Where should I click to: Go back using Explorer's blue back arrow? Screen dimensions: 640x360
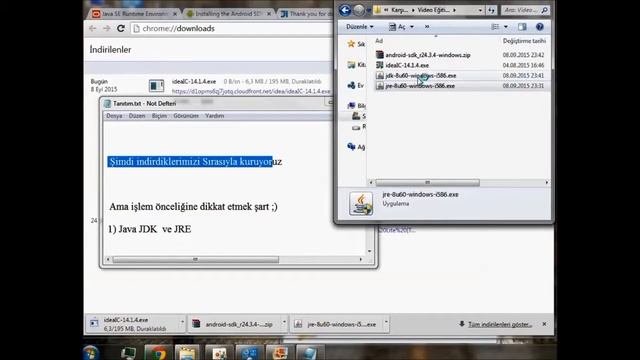(345, 10)
